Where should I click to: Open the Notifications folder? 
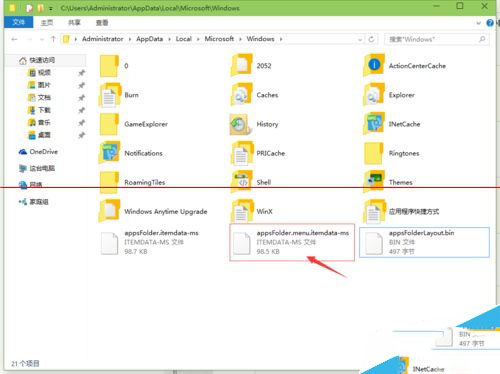[131, 153]
